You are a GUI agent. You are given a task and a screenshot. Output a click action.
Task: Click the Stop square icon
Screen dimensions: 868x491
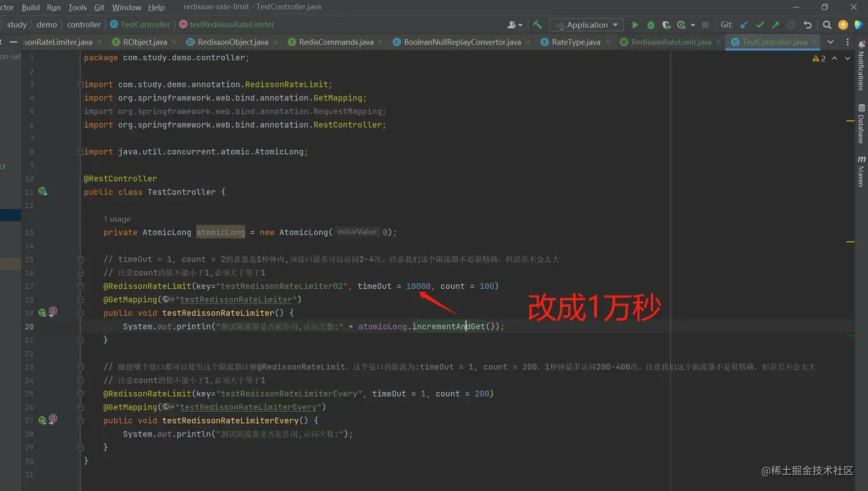[x=705, y=25]
